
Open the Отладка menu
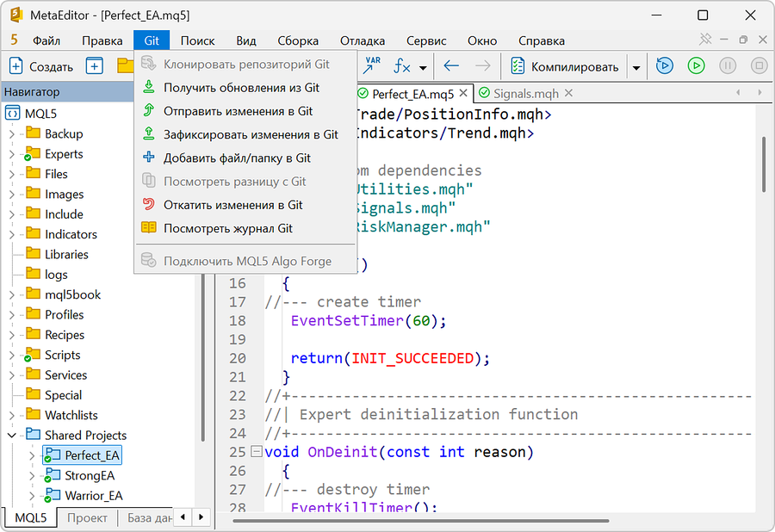[x=363, y=40]
